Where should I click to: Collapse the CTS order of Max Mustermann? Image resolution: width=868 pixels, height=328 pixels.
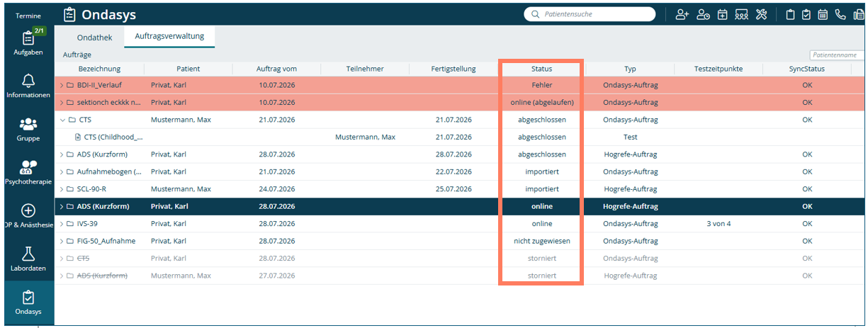(x=62, y=120)
